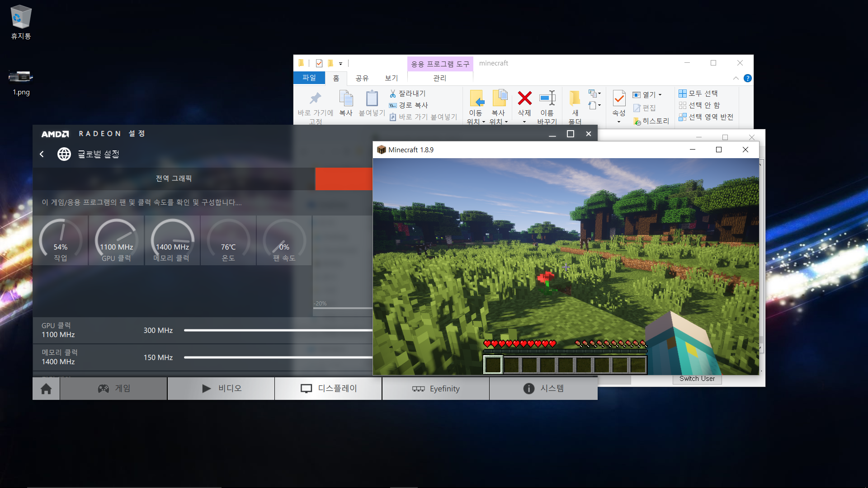Click the Rename (이름 바꾸기) icon
The height and width of the screenshot is (488, 868).
tap(547, 98)
